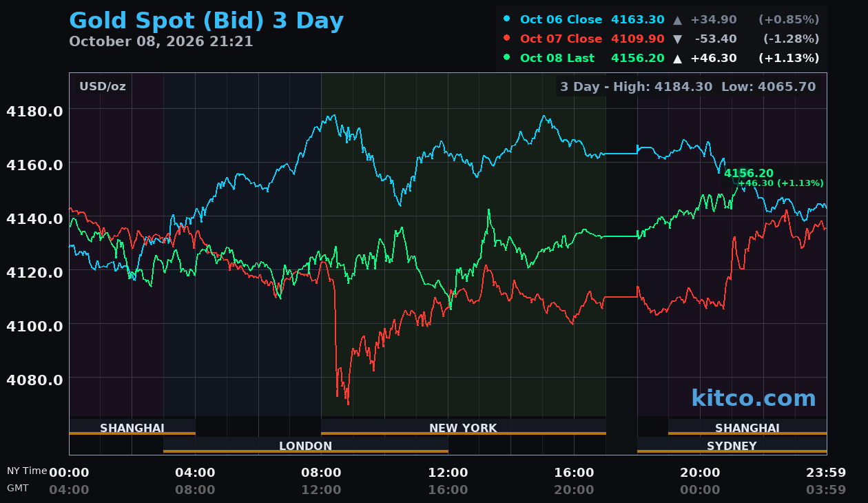The width and height of the screenshot is (868, 503).
Task: Select the Gold Spot (Bid) 3 Day title
Action: (x=206, y=21)
